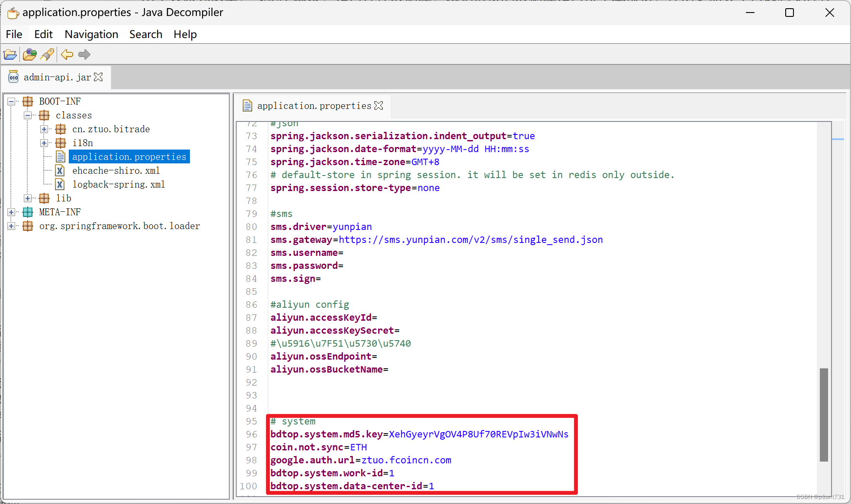Open the Help menu

click(185, 34)
